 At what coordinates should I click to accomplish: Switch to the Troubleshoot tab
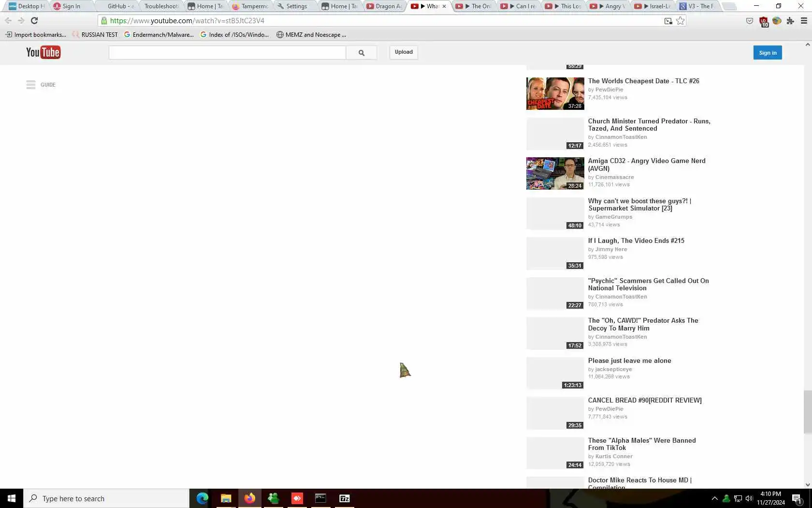pyautogui.click(x=161, y=6)
